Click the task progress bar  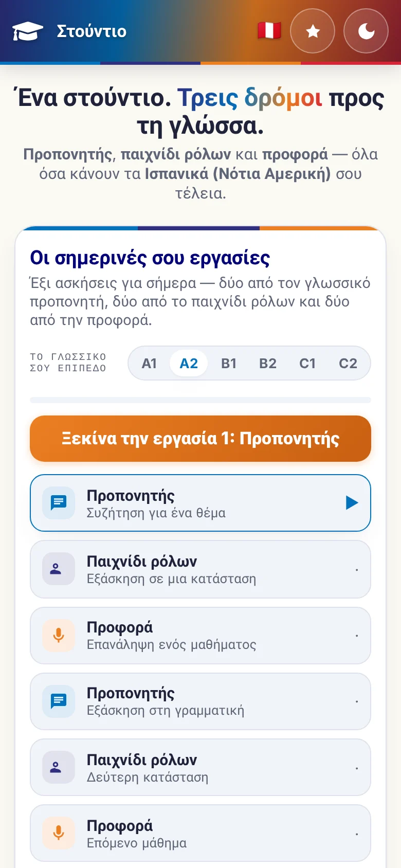tap(200, 400)
